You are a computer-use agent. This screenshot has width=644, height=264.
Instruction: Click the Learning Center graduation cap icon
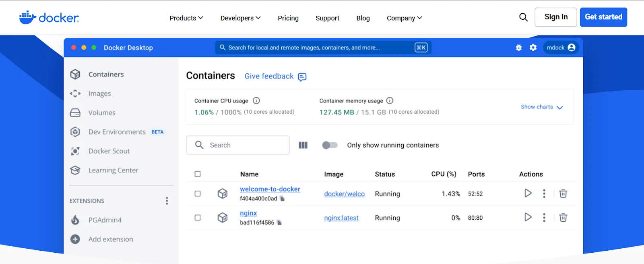[x=75, y=170]
